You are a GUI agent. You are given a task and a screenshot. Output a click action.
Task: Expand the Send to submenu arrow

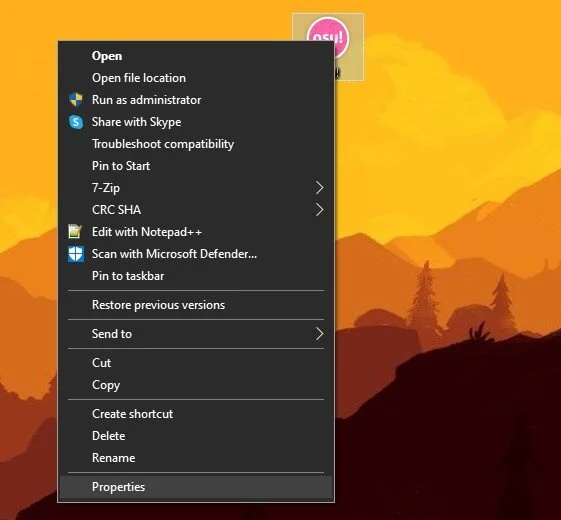[x=319, y=334]
